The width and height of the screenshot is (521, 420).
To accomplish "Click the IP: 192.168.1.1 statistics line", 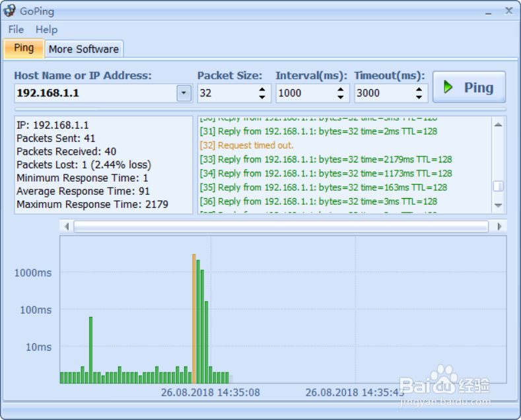I will (x=53, y=125).
